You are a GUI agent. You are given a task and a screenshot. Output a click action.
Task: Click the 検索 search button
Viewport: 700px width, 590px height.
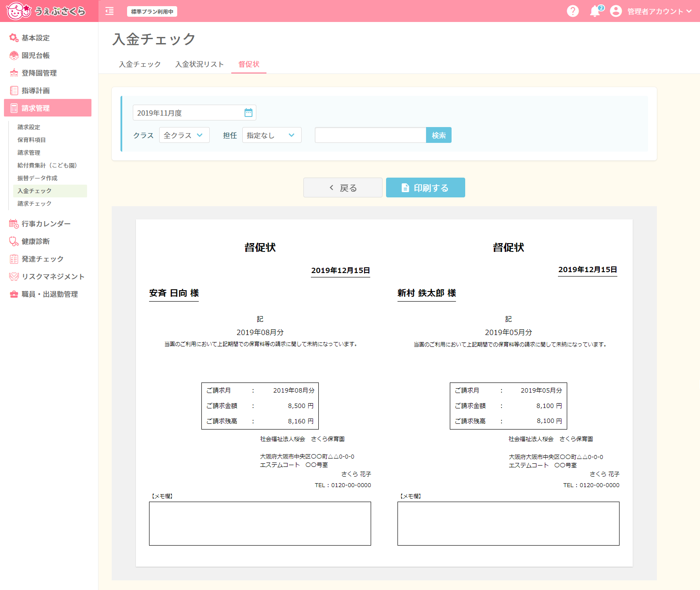pyautogui.click(x=439, y=135)
